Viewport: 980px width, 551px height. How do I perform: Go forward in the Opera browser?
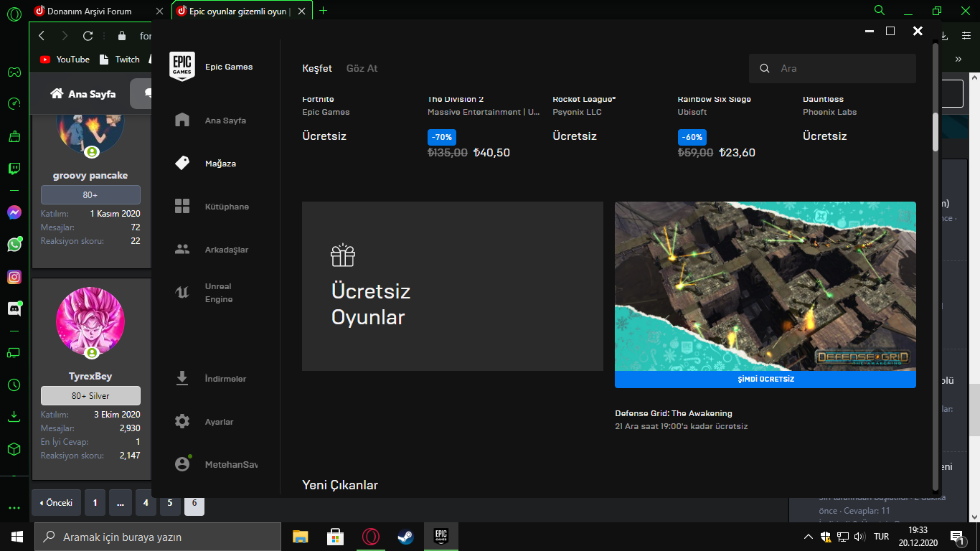pyautogui.click(x=65, y=36)
